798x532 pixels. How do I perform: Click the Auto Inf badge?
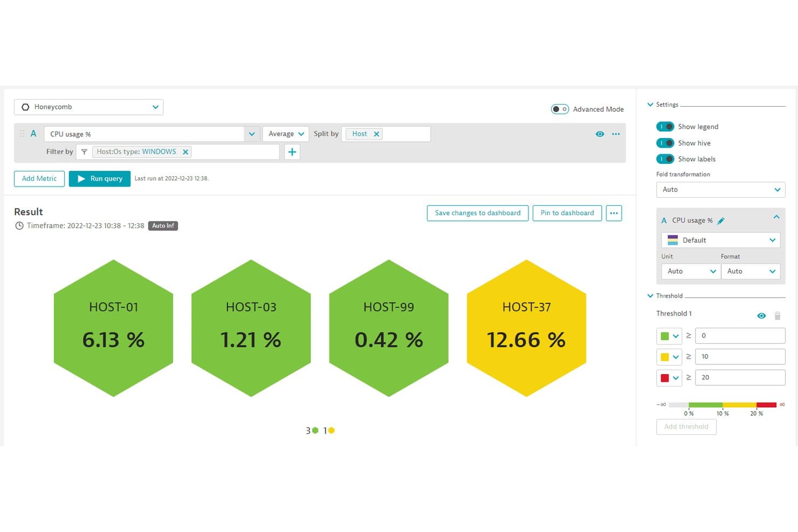[x=163, y=226]
